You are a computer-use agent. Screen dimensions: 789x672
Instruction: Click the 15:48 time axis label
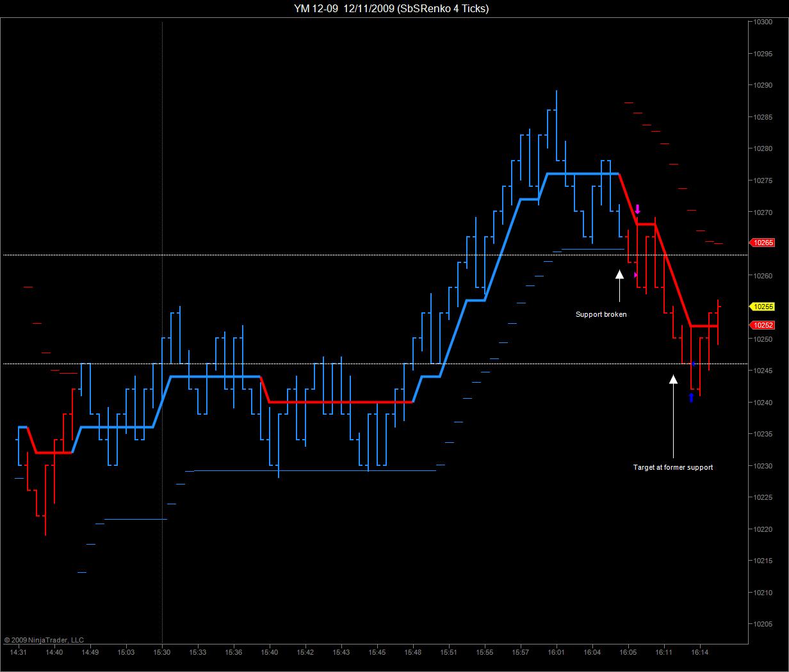413,652
